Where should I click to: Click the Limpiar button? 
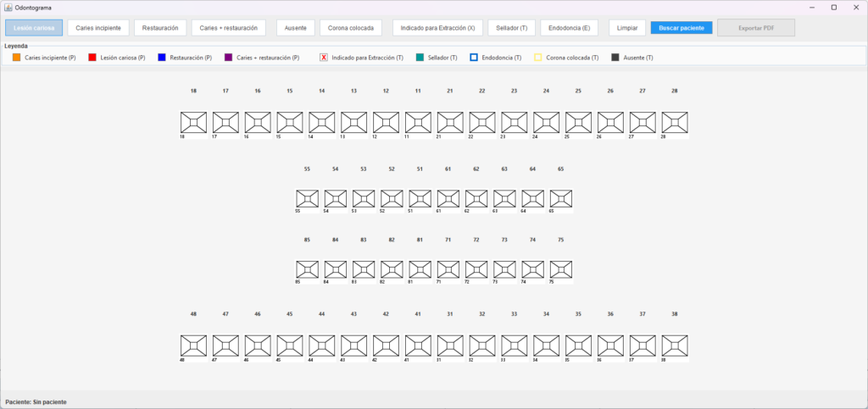pyautogui.click(x=627, y=28)
